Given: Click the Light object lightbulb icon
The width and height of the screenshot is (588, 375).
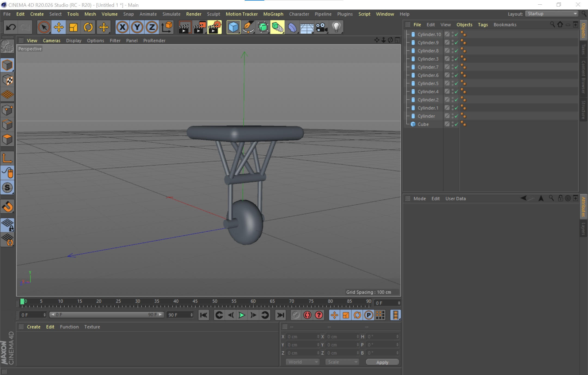Looking at the screenshot, I should click(x=336, y=27).
